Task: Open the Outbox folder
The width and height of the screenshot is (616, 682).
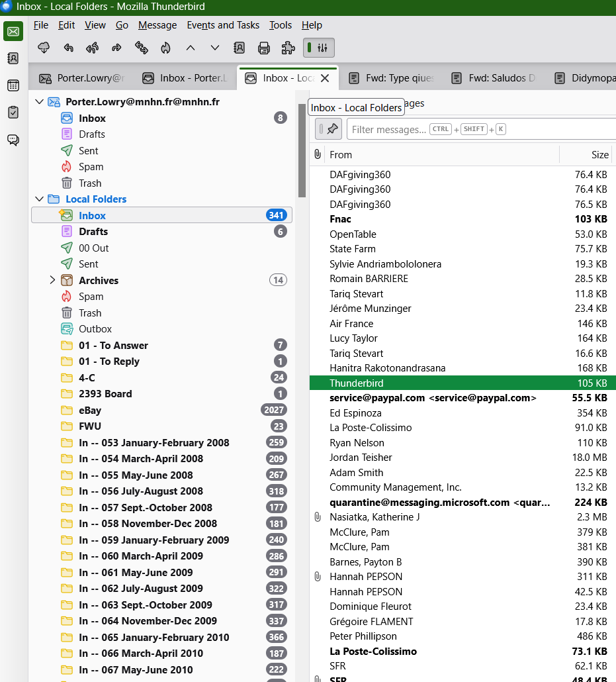Action: point(161,329)
